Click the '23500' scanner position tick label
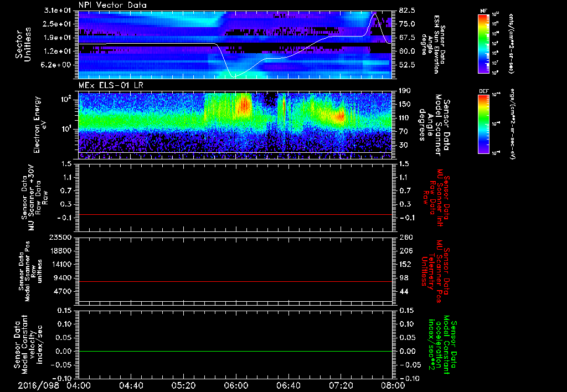 [60, 238]
